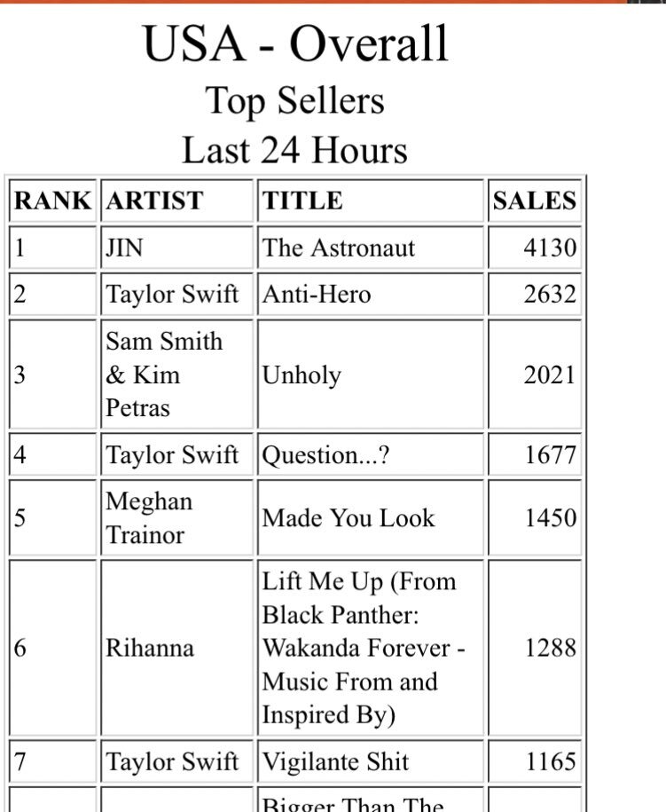
Task: Select the 2632 sales value
Action: click(550, 294)
